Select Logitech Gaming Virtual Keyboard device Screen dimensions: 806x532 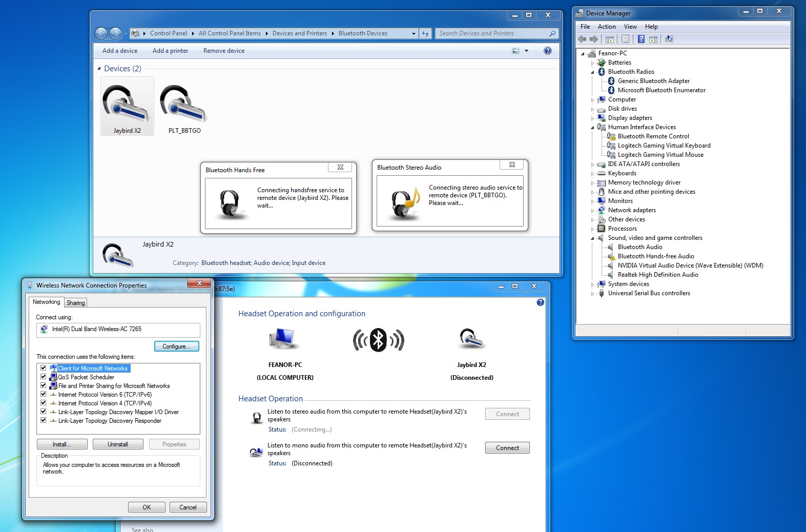coord(664,146)
